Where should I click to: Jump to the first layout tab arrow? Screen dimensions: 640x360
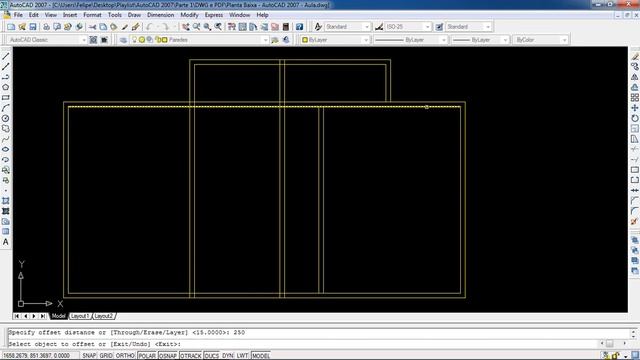pos(16,316)
